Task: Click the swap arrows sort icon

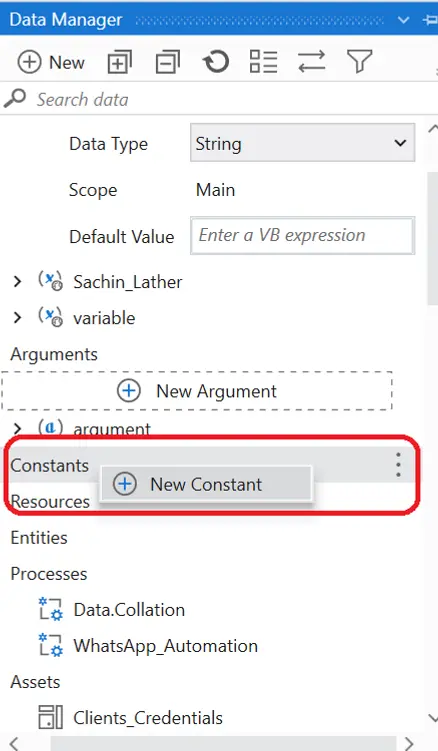Action: [311, 62]
